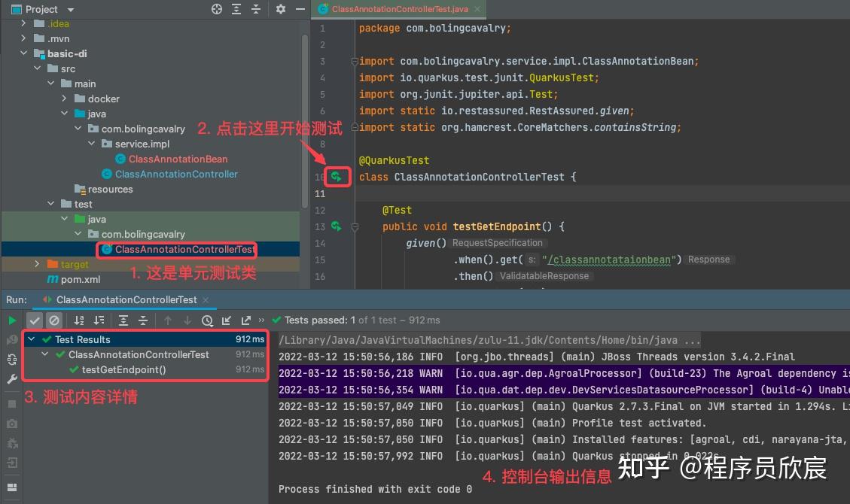Close the ClassAnnotationControllerTest run tab
The height and width of the screenshot is (504, 850).
(206, 300)
